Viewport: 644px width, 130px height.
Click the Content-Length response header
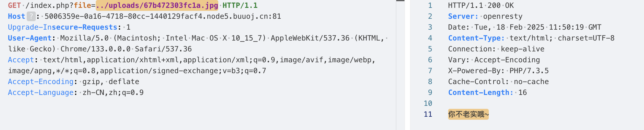pyautogui.click(x=481, y=93)
